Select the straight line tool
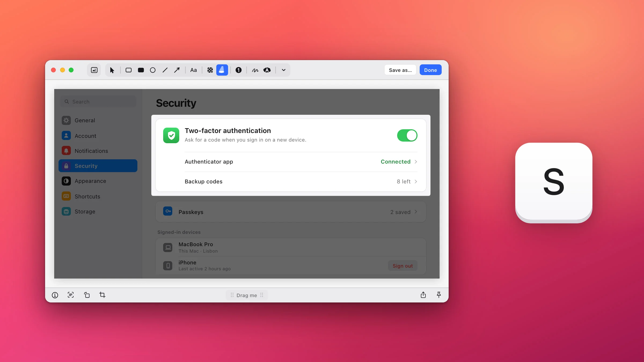Screen dimensions: 644x362 pyautogui.click(x=165, y=70)
